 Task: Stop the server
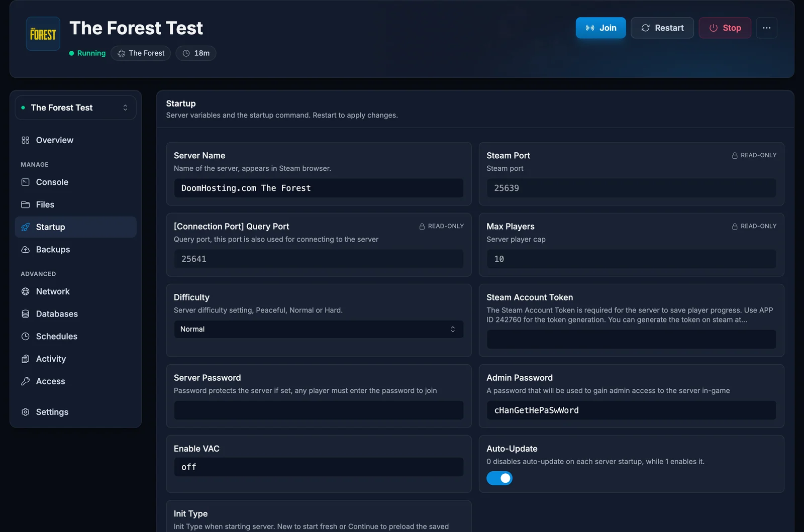coord(725,28)
